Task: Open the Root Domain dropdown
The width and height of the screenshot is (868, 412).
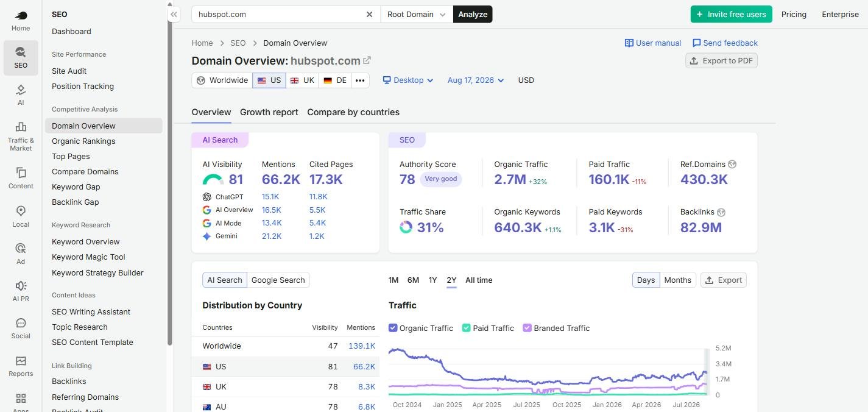Action: pyautogui.click(x=417, y=14)
